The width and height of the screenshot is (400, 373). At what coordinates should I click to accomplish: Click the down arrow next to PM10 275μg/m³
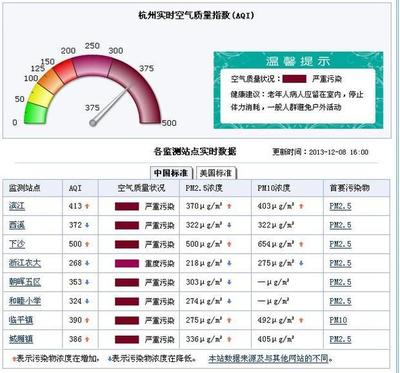click(301, 263)
